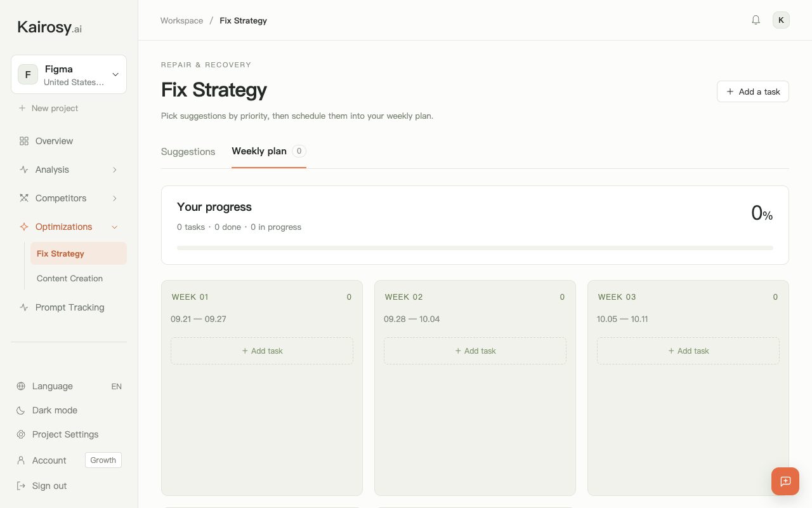Screen dimensions: 812x508
Task: Click the Project Settings gear icon
Action: pyautogui.click(x=21, y=434)
